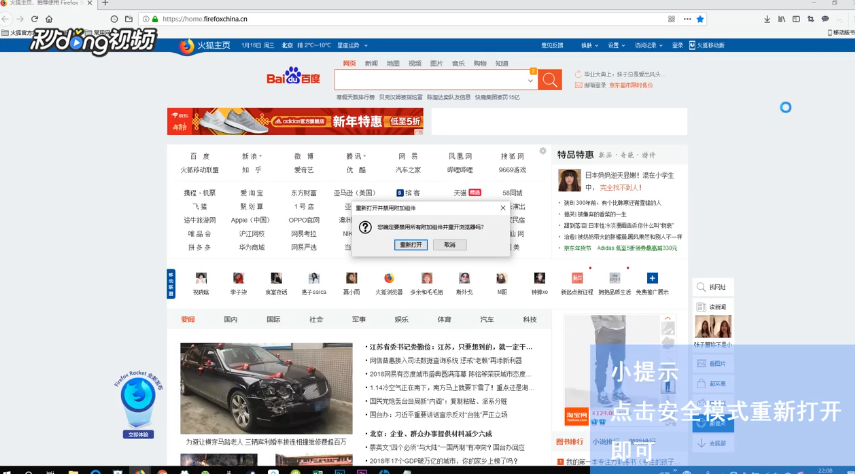Select the 新闻 search tab
The height and width of the screenshot is (474, 855).
(371, 63)
